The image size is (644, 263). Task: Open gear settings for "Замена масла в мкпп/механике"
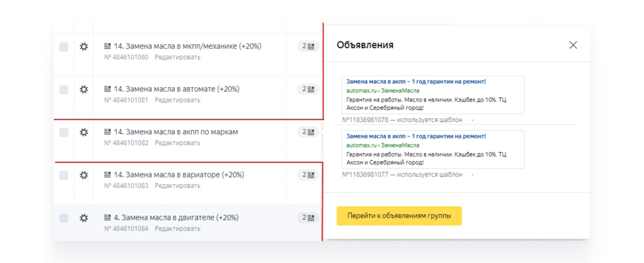pos(84,47)
